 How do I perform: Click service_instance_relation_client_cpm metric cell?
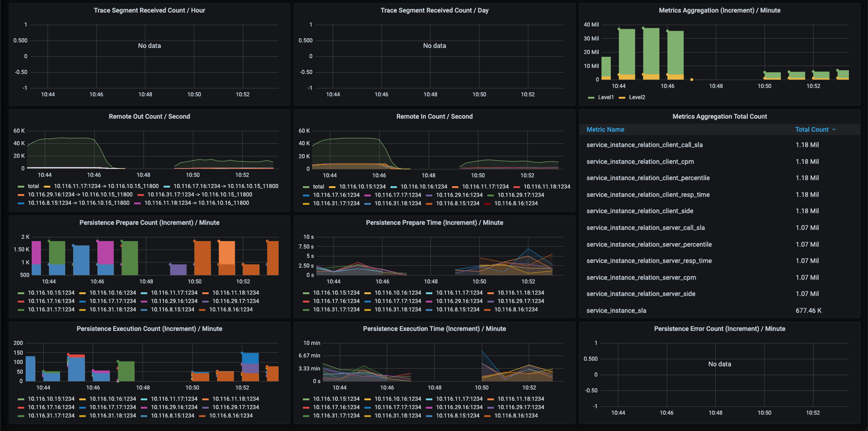coord(640,162)
